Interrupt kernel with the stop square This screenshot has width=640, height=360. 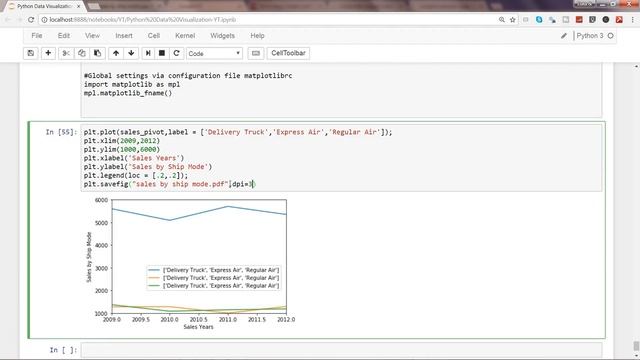coord(162,53)
